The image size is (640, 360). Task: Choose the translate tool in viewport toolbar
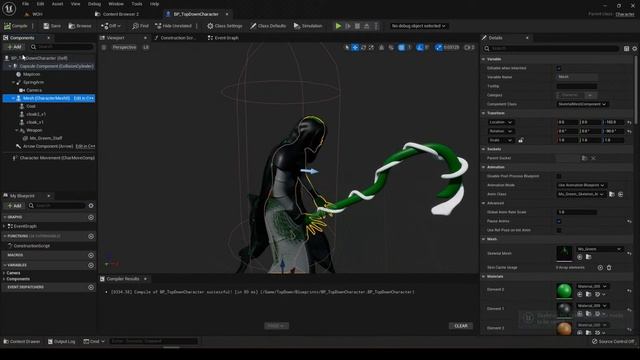point(355,47)
